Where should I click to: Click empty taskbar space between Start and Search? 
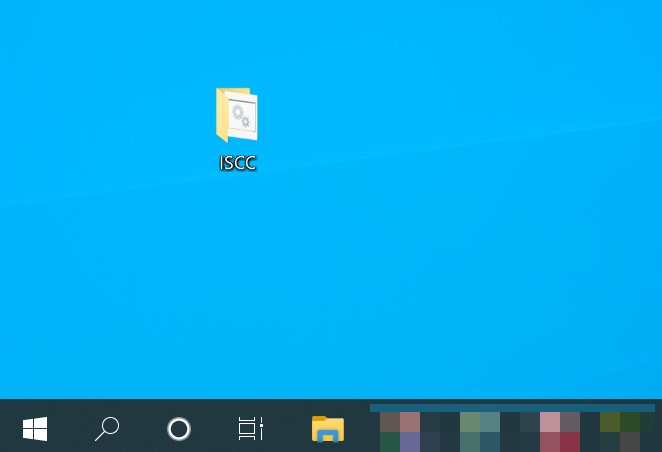point(70,429)
